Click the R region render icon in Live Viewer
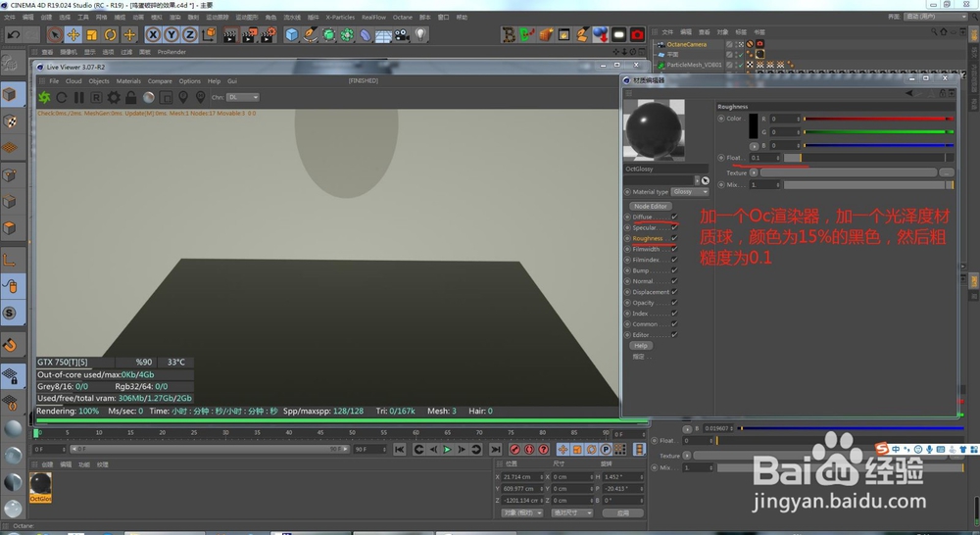This screenshot has width=980, height=535. (x=96, y=98)
